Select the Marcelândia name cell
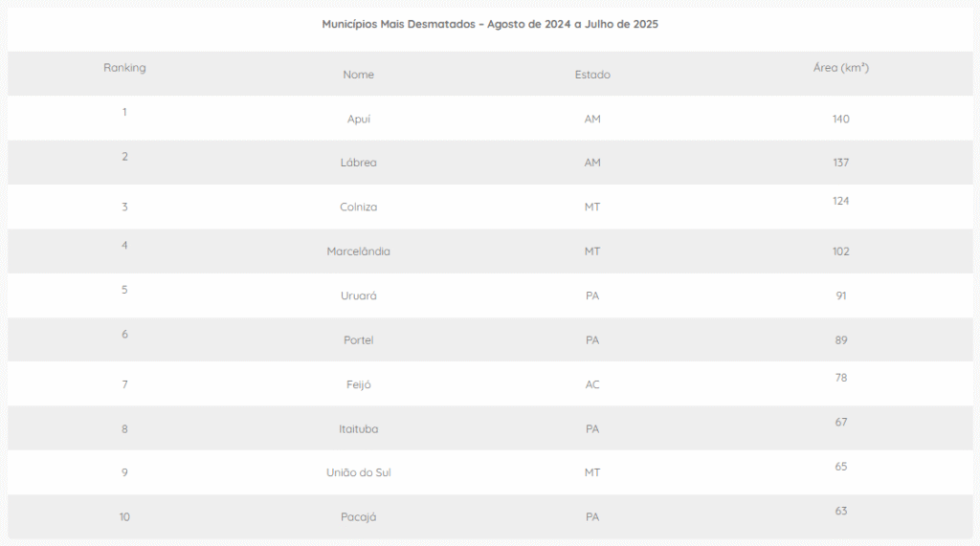 click(359, 251)
